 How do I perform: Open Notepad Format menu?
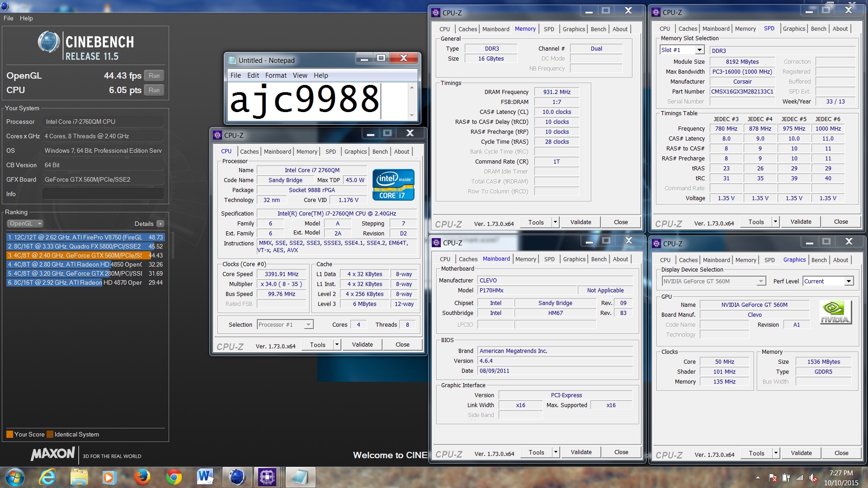click(276, 75)
